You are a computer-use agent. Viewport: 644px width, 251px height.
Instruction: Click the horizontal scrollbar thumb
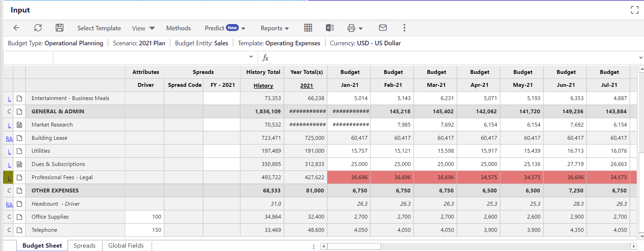coord(354,246)
